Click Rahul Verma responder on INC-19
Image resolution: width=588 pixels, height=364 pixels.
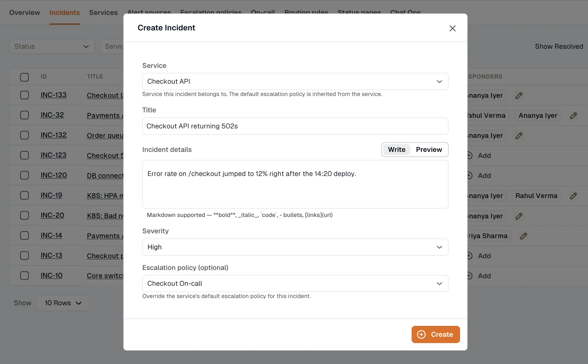(x=536, y=196)
